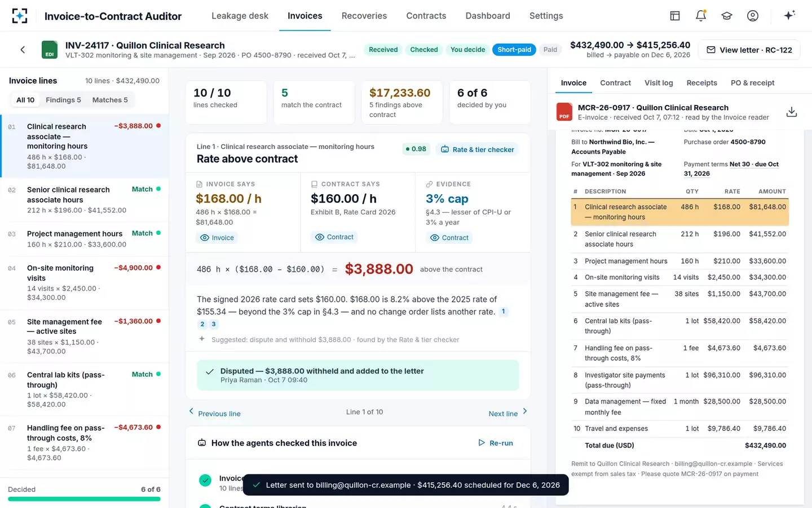
Task: Open the Recoveries tab
Action: pos(364,16)
